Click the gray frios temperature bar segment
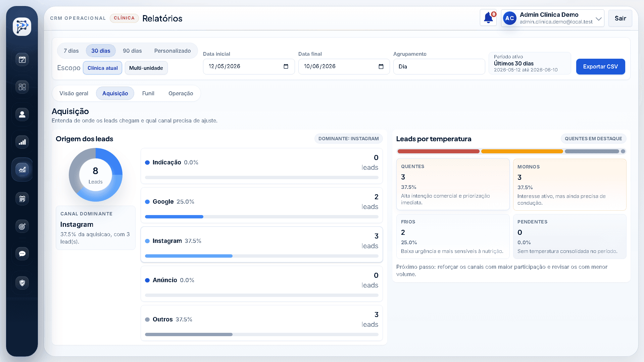The width and height of the screenshot is (644, 362). [592, 151]
